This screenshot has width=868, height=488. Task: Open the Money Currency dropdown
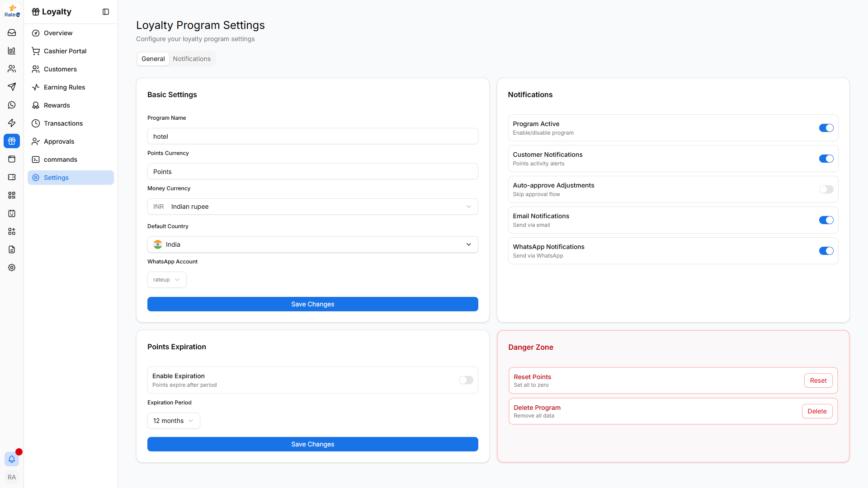pyautogui.click(x=312, y=206)
